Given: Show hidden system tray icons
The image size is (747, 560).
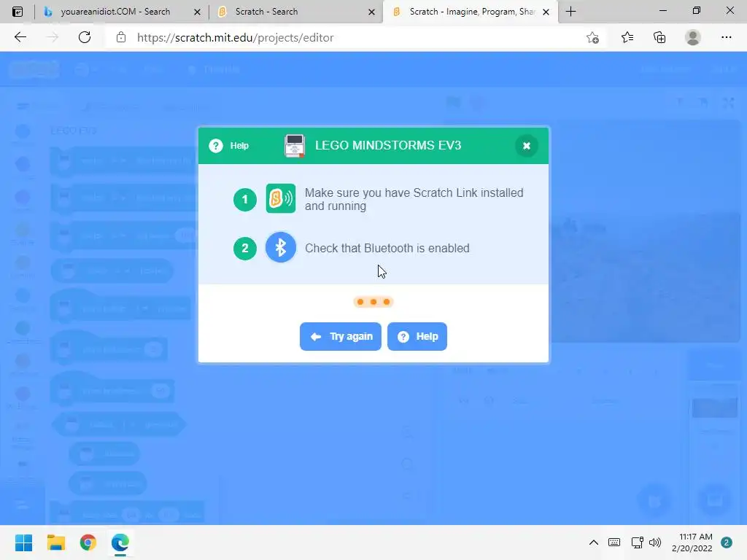Looking at the screenshot, I should click(x=594, y=542).
